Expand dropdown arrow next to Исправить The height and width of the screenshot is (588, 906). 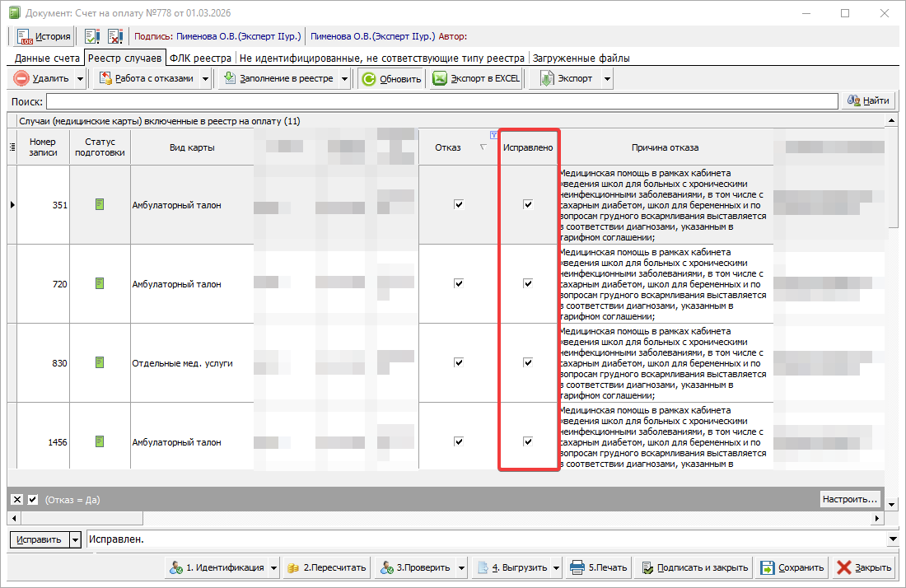76,539
